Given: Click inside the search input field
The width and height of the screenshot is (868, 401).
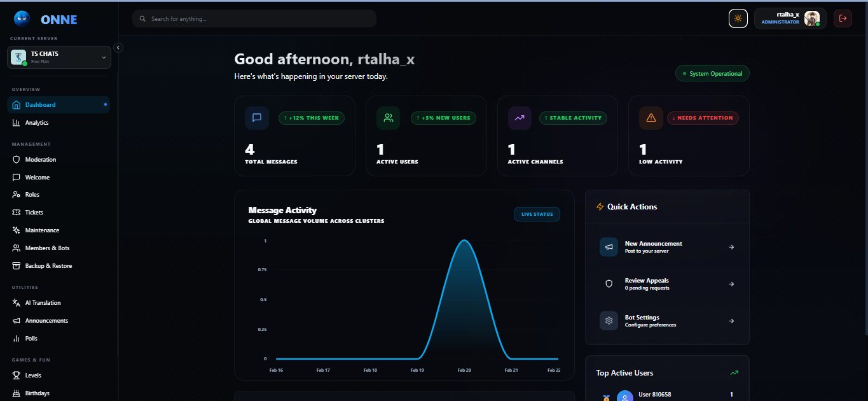Looking at the screenshot, I should (x=254, y=18).
